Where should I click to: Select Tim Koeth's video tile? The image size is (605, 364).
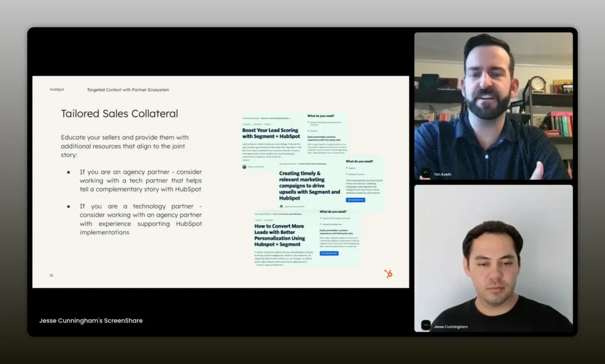(493, 105)
